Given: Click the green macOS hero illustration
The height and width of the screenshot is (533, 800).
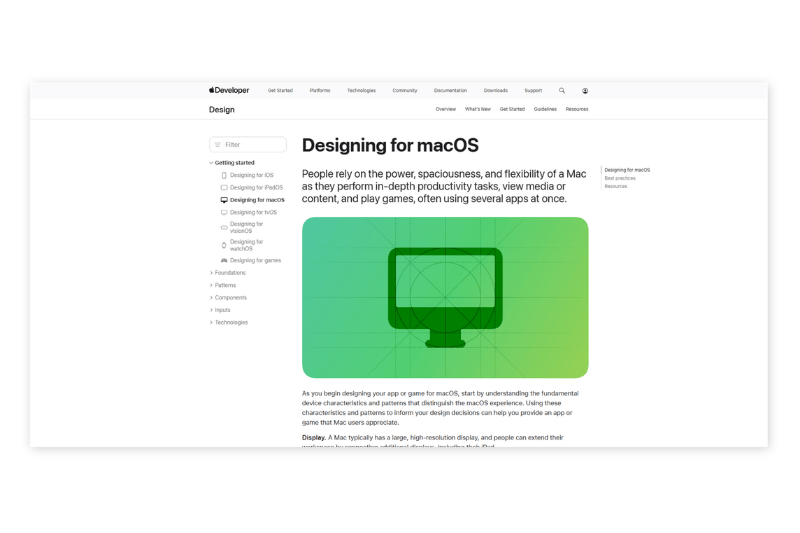Looking at the screenshot, I should point(445,297).
